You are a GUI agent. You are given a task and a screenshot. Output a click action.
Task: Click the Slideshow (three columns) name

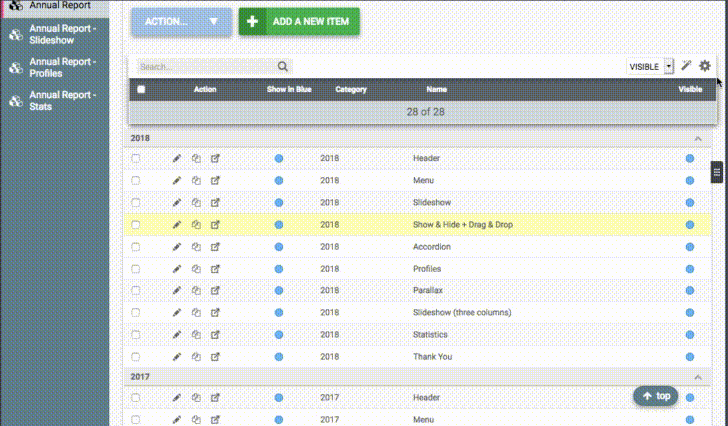pos(462,313)
